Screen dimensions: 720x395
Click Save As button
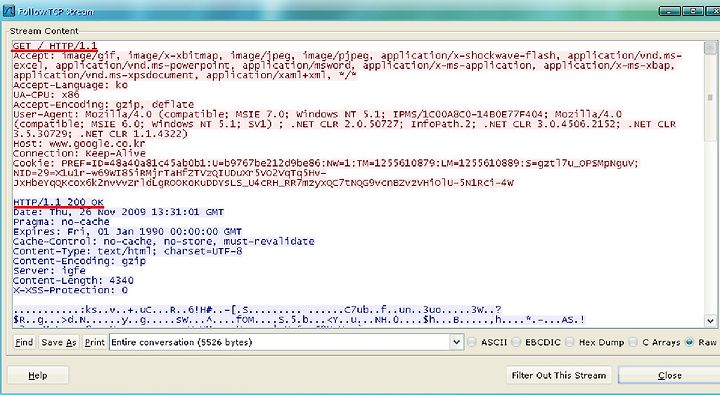click(58, 342)
